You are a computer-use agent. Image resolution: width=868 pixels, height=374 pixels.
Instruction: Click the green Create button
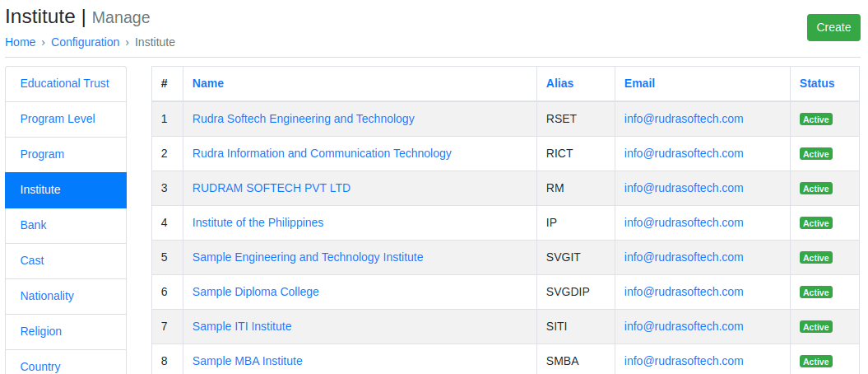click(x=833, y=27)
